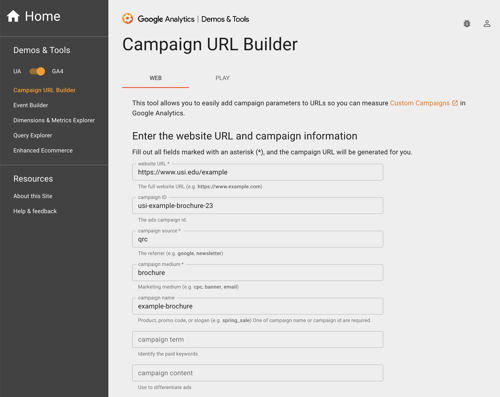
Task: Click the GA4 label beside the switch
Action: pyautogui.click(x=57, y=71)
